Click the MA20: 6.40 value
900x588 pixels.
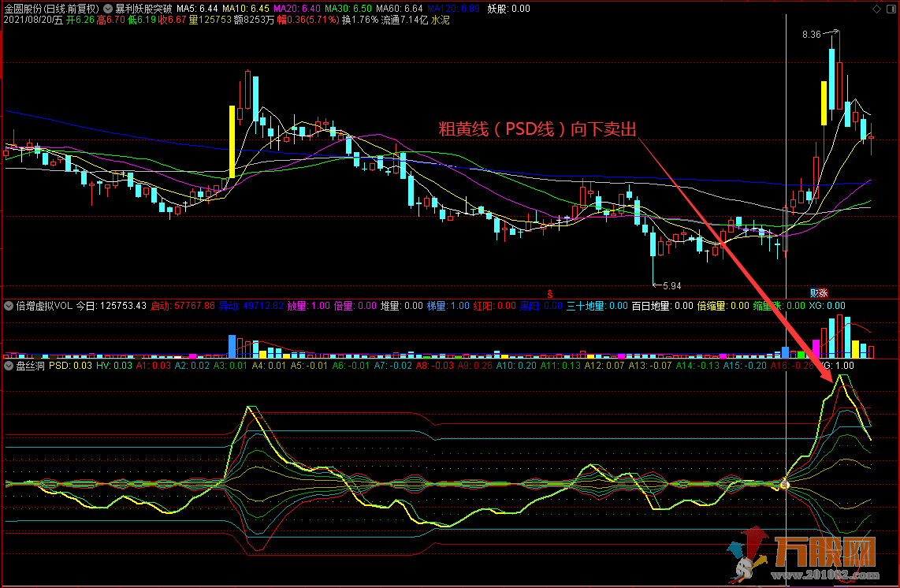click(297, 9)
